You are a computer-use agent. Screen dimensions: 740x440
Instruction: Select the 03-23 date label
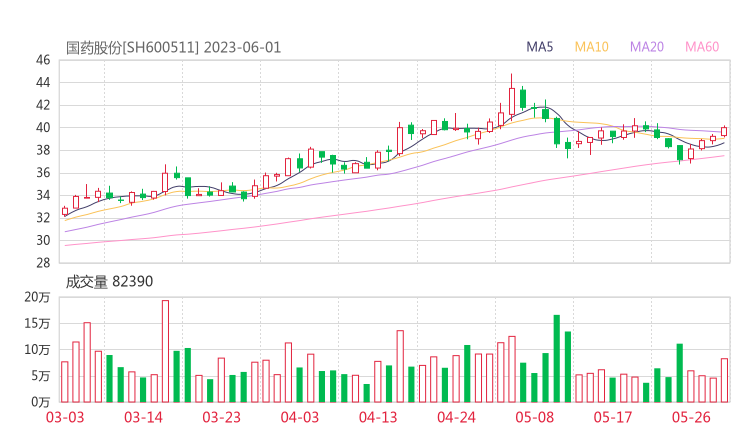click(221, 417)
